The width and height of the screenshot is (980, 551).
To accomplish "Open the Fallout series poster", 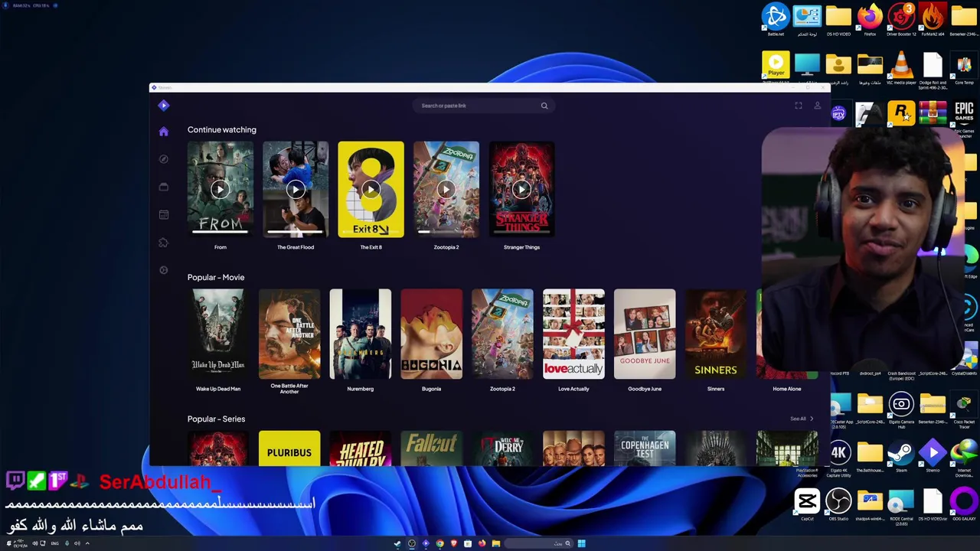I will (431, 448).
